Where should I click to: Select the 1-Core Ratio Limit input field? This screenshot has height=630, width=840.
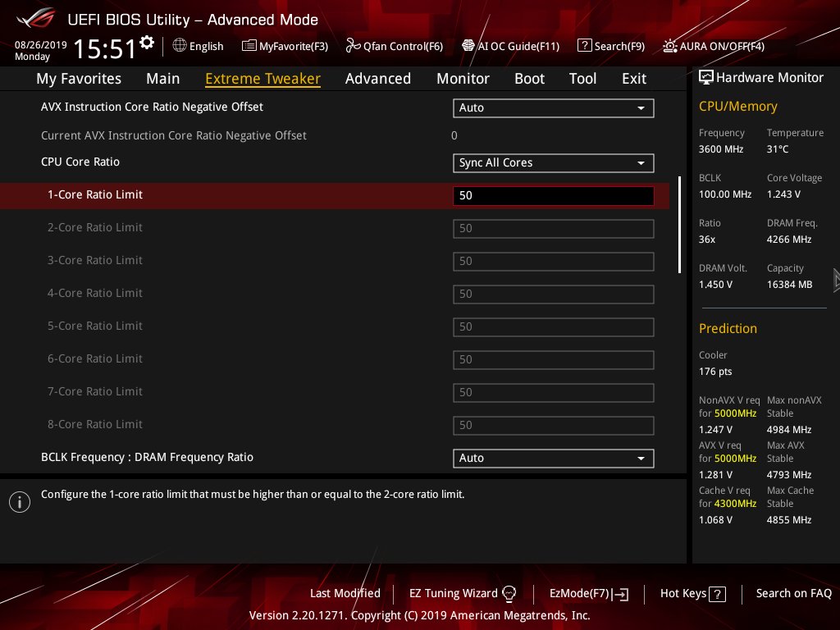554,196
